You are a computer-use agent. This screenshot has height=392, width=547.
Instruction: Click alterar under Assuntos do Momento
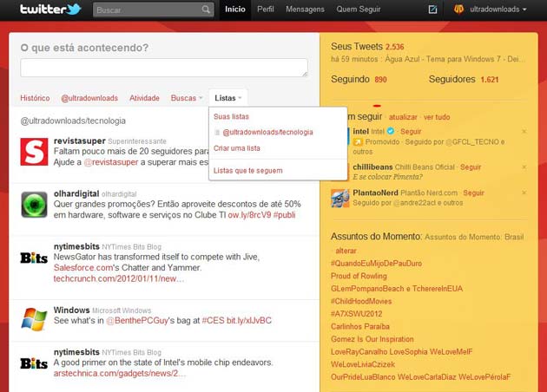tap(346, 251)
